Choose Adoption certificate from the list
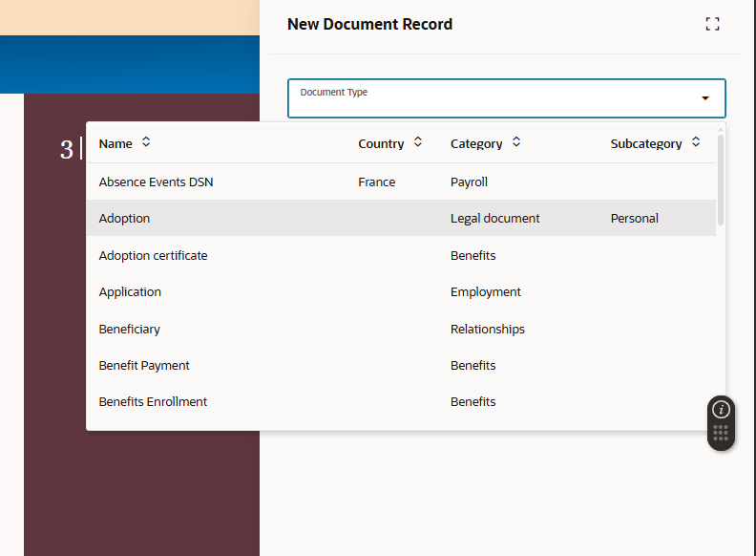Viewport: 756px width, 556px height. pos(401,255)
